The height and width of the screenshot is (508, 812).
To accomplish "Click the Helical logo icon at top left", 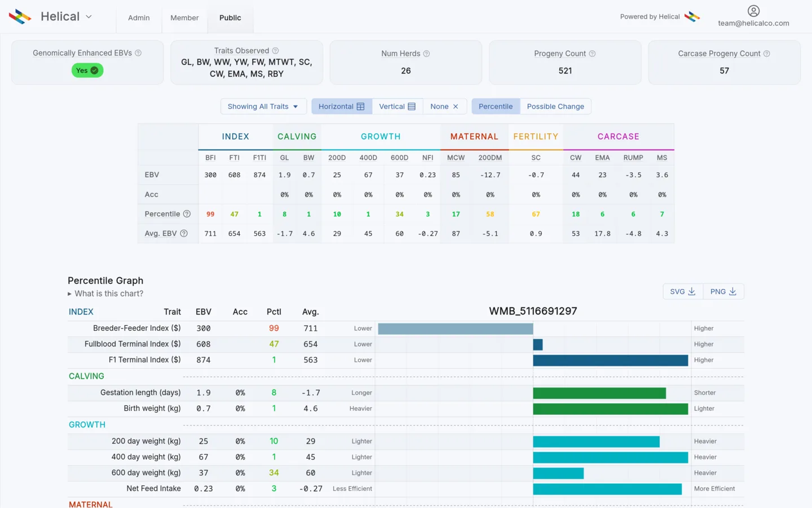I will click(20, 17).
